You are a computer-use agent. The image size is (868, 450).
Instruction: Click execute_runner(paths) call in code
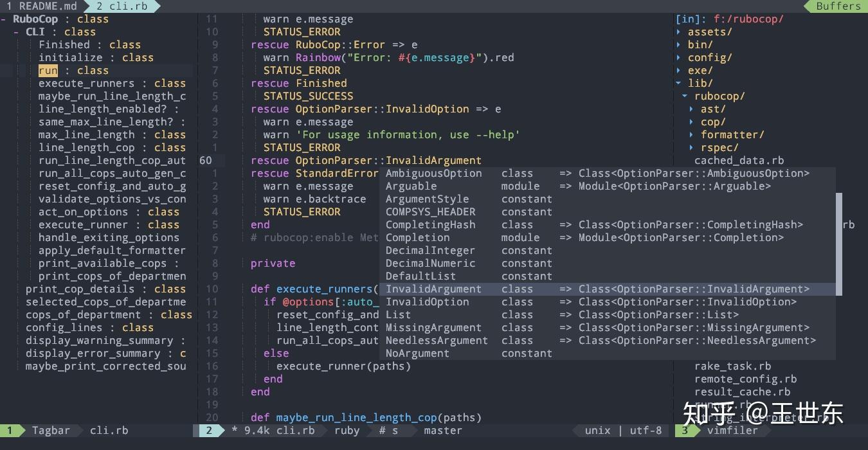[343, 366]
